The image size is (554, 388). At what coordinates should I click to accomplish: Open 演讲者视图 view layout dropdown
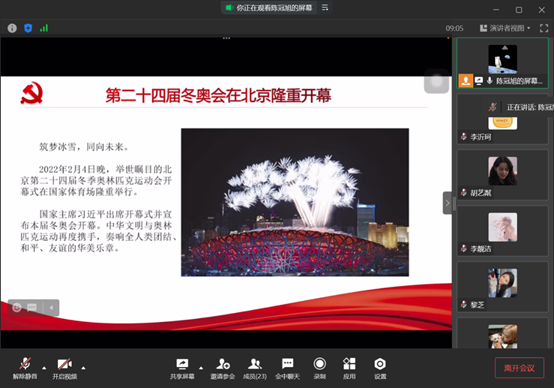coord(505,28)
